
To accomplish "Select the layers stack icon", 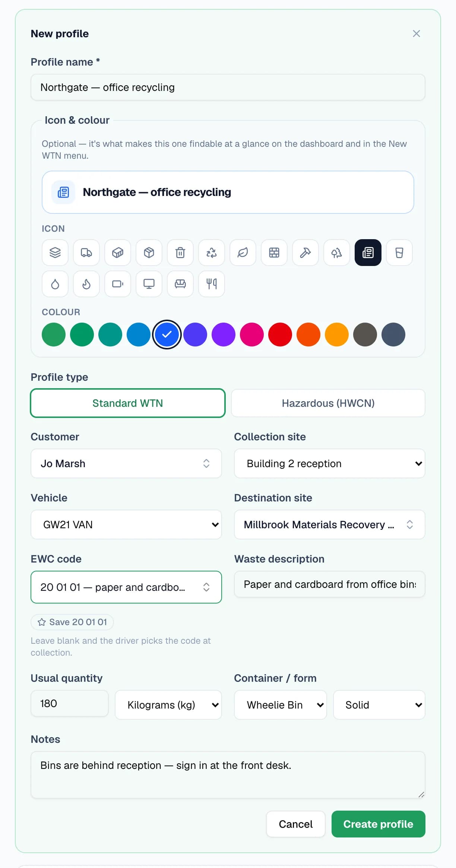I will tap(55, 253).
